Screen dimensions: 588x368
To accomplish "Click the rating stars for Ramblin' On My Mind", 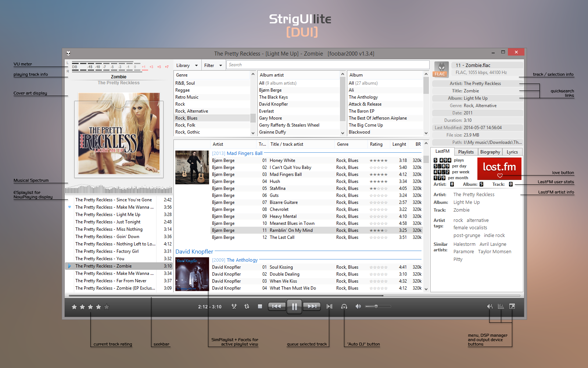I will coord(379,230).
